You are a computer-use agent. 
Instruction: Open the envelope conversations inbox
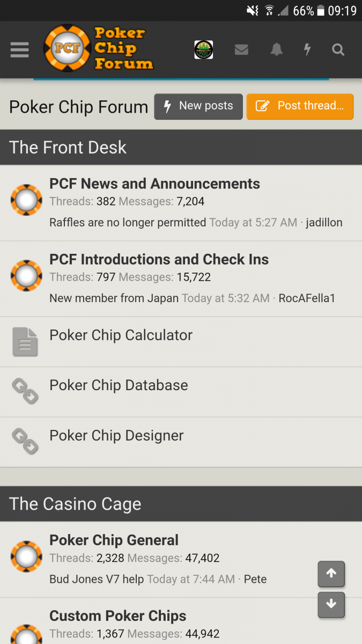(x=241, y=50)
